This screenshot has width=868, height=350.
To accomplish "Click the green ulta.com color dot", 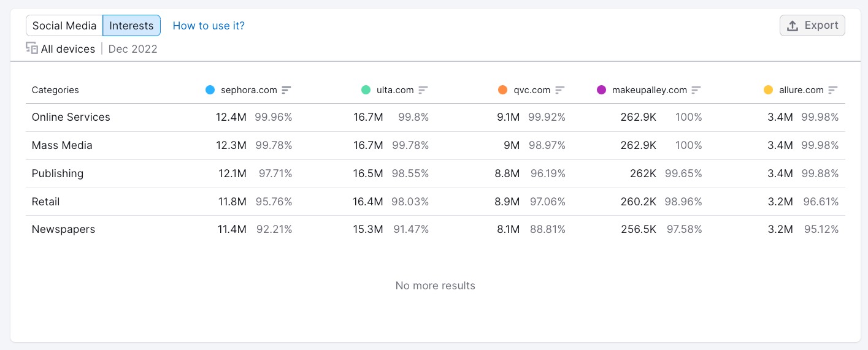I will 366,90.
